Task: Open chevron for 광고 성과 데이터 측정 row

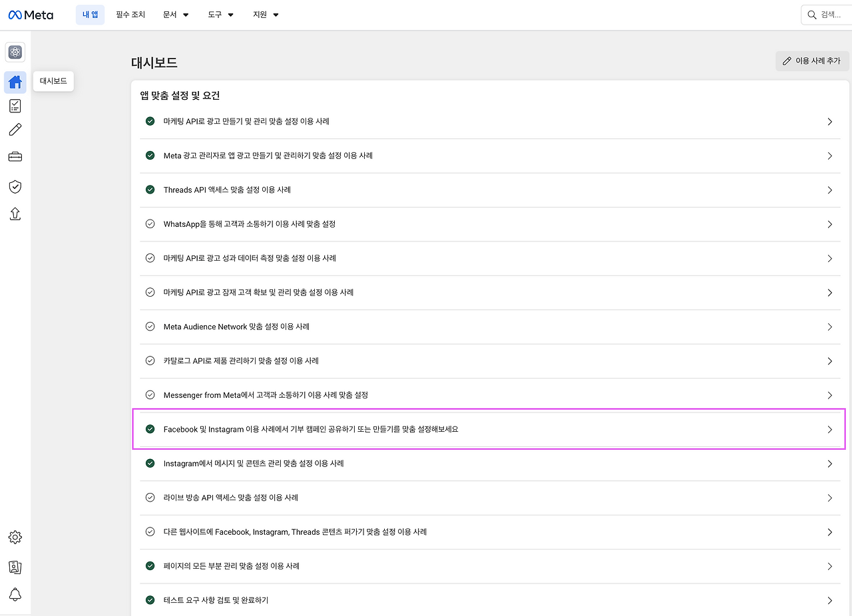Action: (829, 259)
